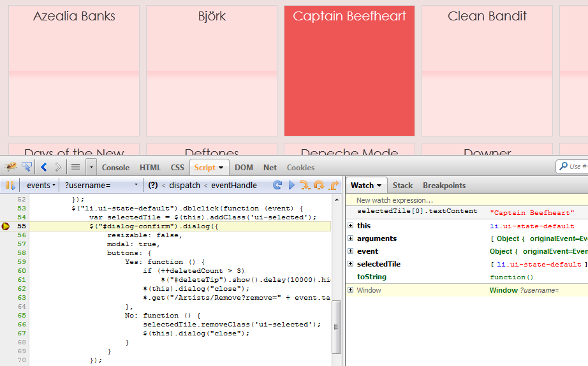Go forward with the gray right arrow
Screen dimensions: 588x366
point(58,167)
